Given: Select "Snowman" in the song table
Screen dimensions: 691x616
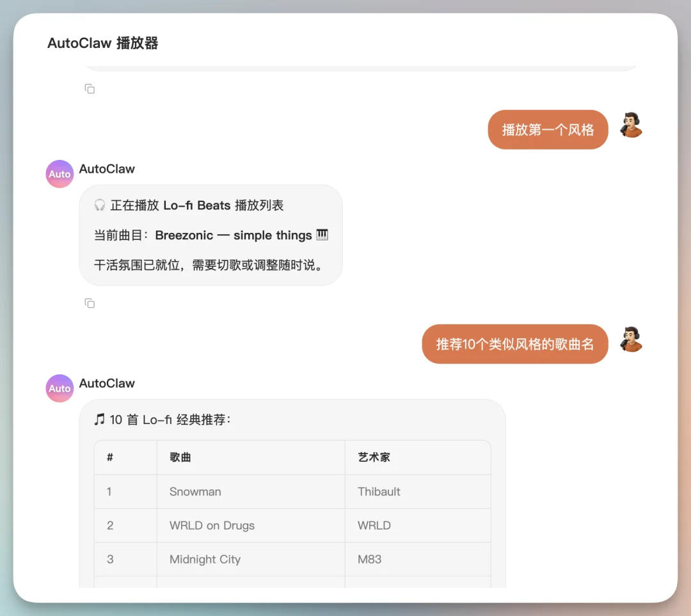Looking at the screenshot, I should pos(195,491).
